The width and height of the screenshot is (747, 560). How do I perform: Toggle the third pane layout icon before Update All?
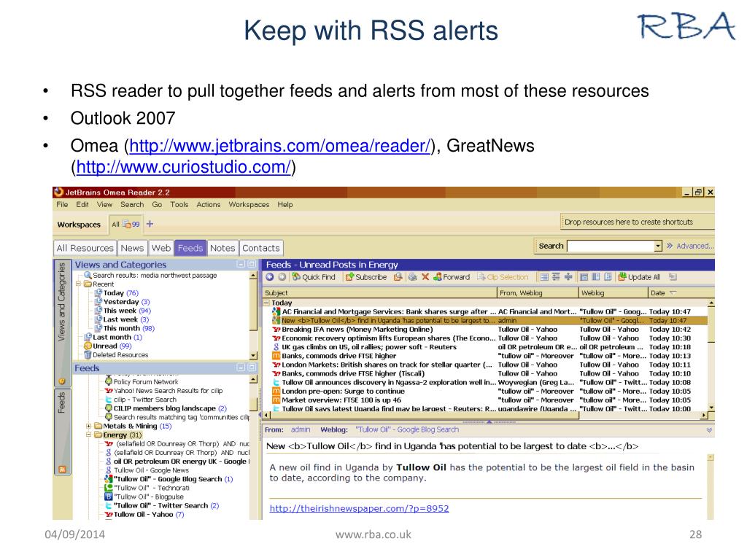tap(608, 276)
